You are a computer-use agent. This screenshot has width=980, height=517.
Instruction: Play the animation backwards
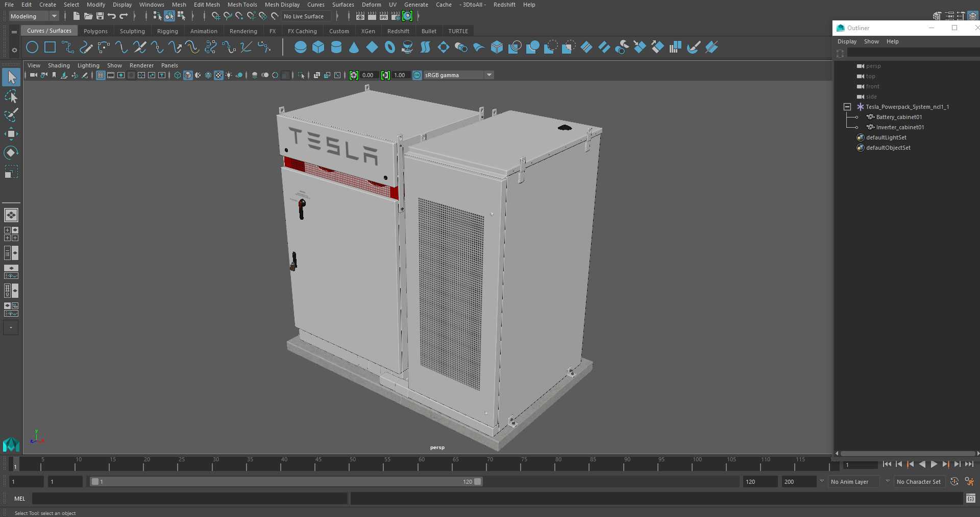tap(922, 464)
